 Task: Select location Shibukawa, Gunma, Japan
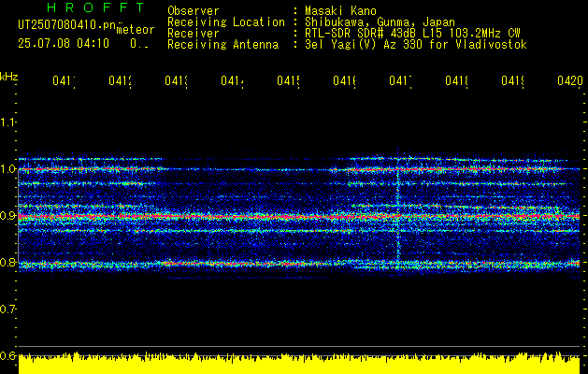[x=380, y=22]
